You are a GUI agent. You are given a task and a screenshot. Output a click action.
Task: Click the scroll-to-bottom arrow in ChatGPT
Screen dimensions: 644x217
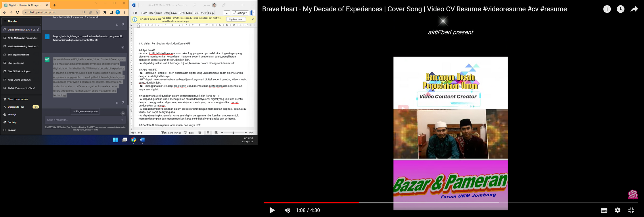click(x=122, y=113)
